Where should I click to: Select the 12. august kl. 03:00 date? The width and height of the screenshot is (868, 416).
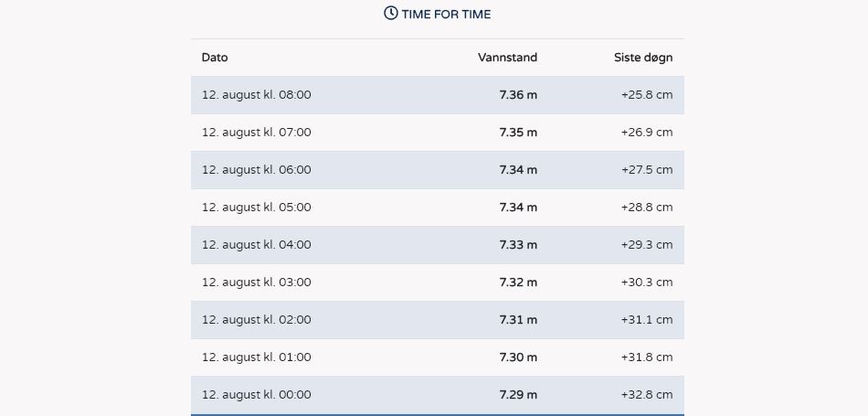[x=257, y=283]
